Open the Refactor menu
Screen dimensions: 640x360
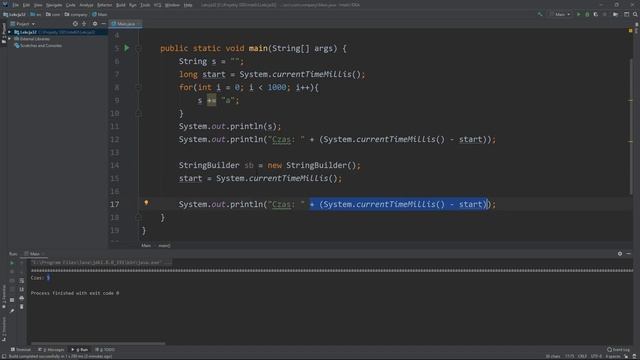point(104,5)
